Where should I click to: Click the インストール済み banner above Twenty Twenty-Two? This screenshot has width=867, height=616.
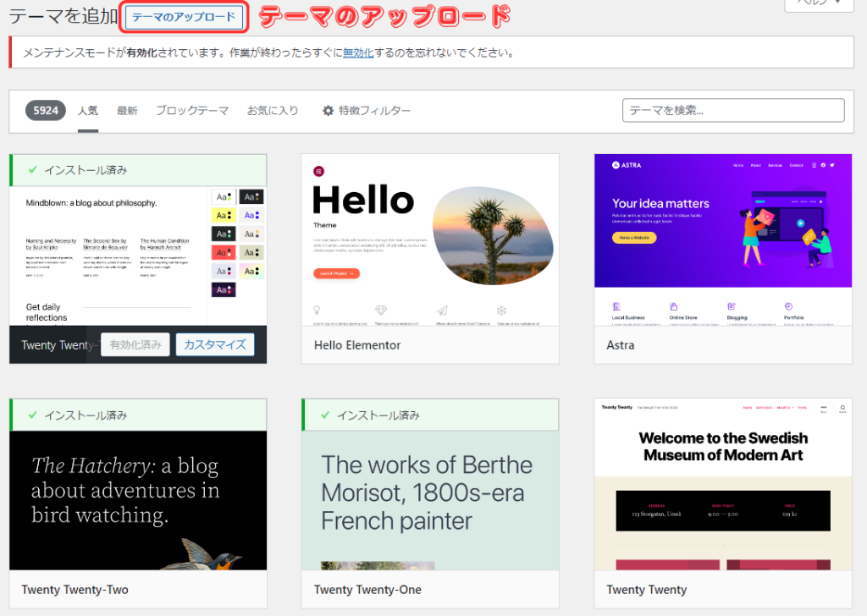[138, 415]
